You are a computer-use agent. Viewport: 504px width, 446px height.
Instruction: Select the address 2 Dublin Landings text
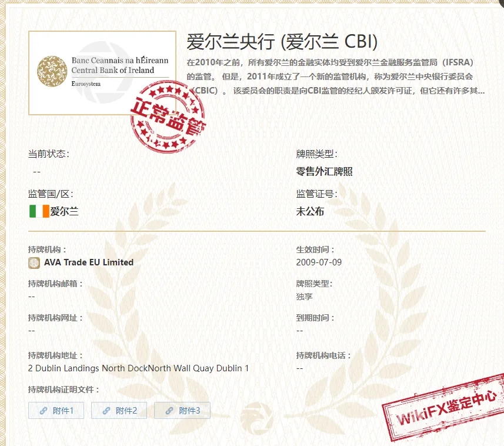pos(139,368)
